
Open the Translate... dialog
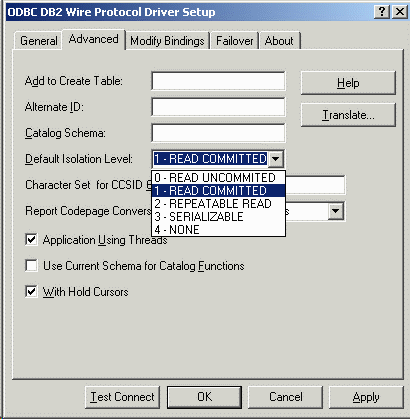(x=348, y=115)
